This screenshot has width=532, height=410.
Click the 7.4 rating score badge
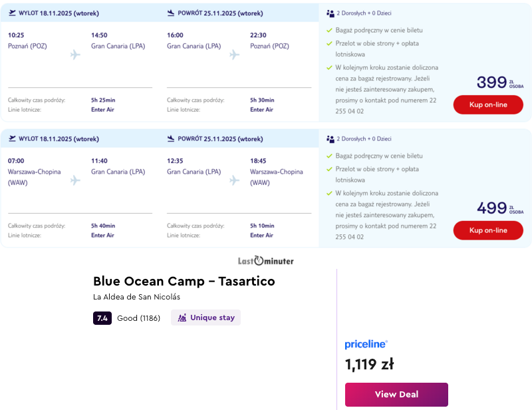coord(102,318)
